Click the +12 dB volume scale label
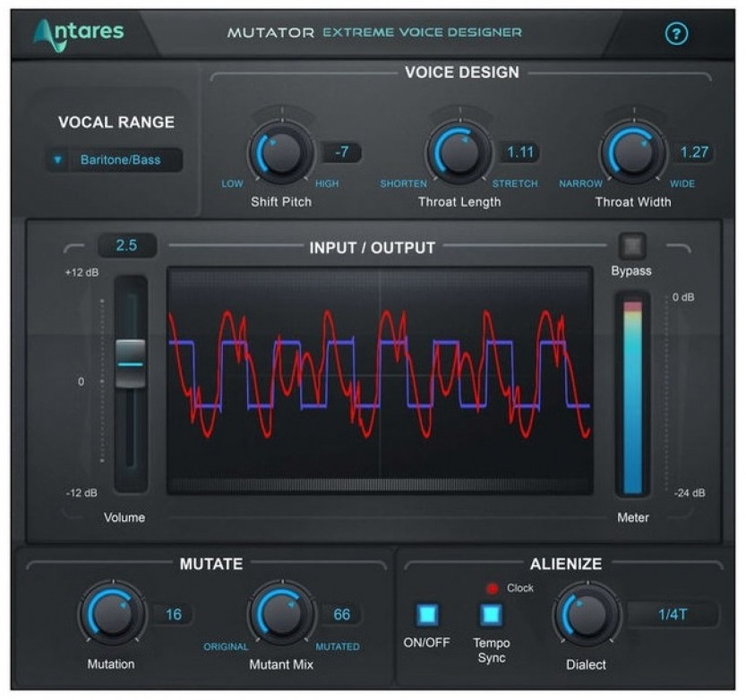Viewport: 746px width, 700px height. [x=81, y=272]
